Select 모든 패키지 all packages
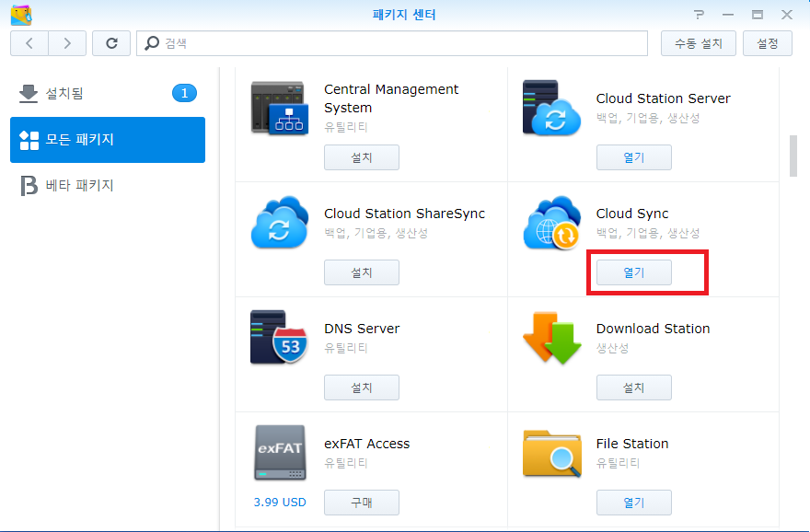Image resolution: width=810 pixels, height=532 pixels. point(108,140)
